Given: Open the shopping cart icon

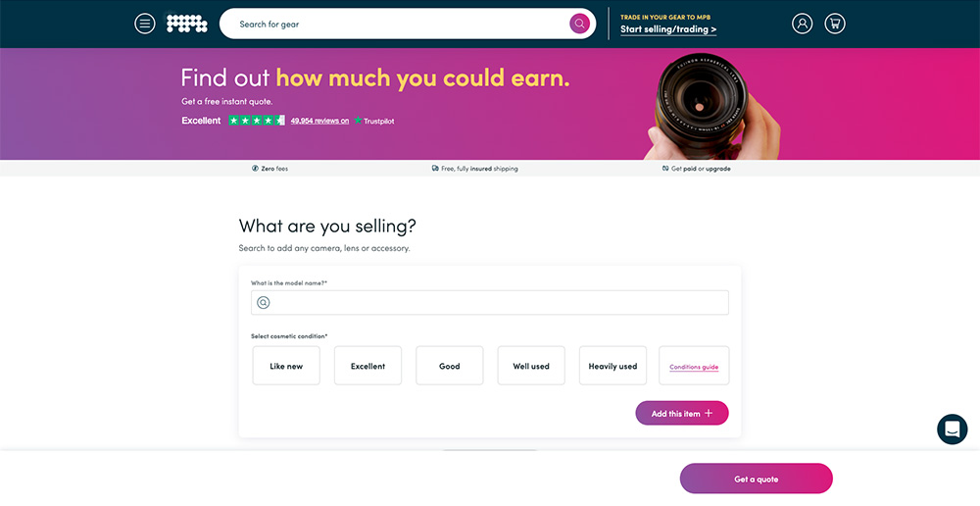Looking at the screenshot, I should 835,24.
